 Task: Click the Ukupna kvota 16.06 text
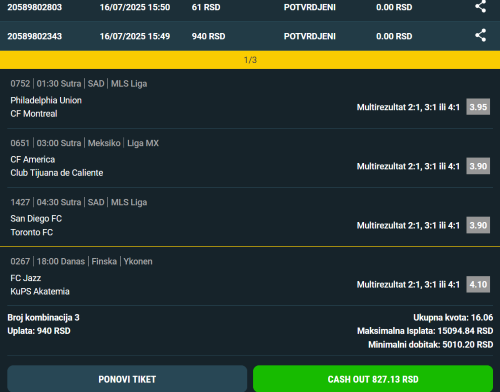[x=453, y=317]
